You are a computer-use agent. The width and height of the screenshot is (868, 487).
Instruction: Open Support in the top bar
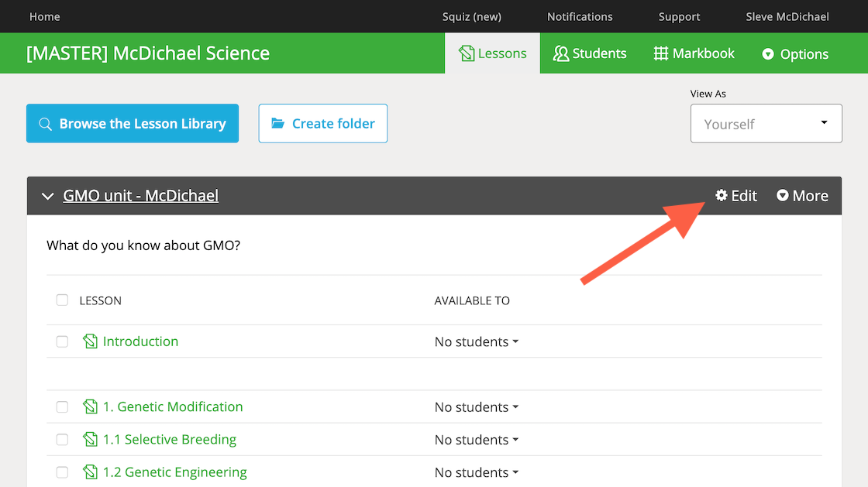[x=679, y=16]
